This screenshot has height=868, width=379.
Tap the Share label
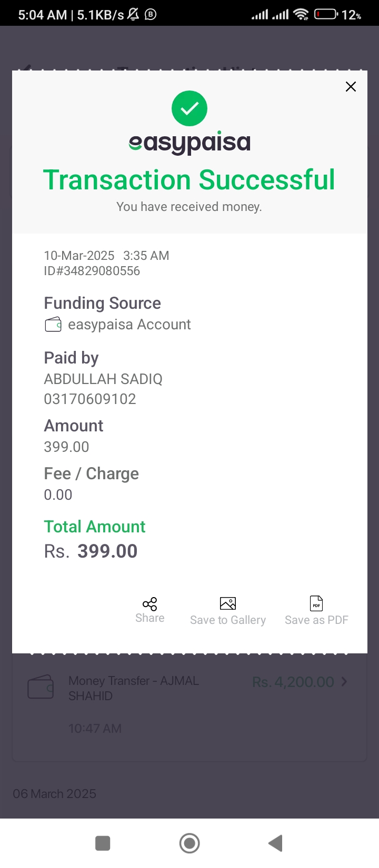tap(150, 618)
